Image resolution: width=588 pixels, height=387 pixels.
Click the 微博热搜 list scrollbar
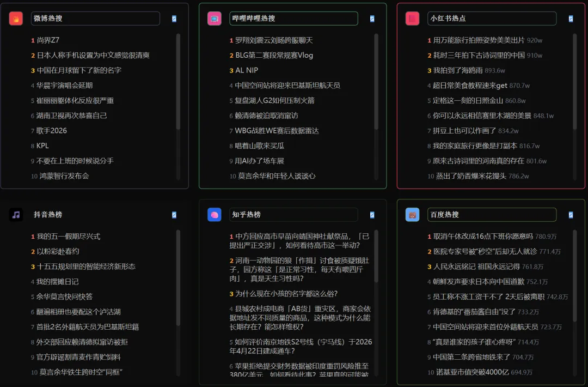pyautogui.click(x=178, y=82)
